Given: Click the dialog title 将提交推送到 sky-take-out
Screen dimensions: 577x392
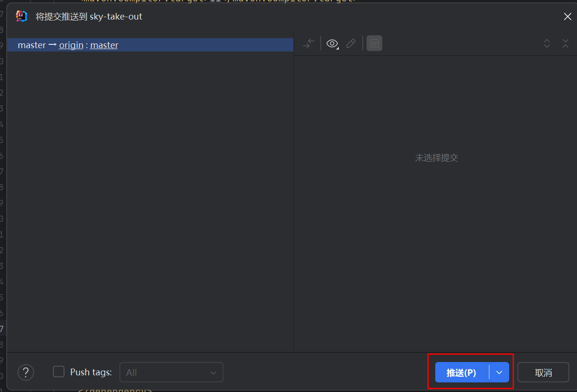Looking at the screenshot, I should 89,17.
